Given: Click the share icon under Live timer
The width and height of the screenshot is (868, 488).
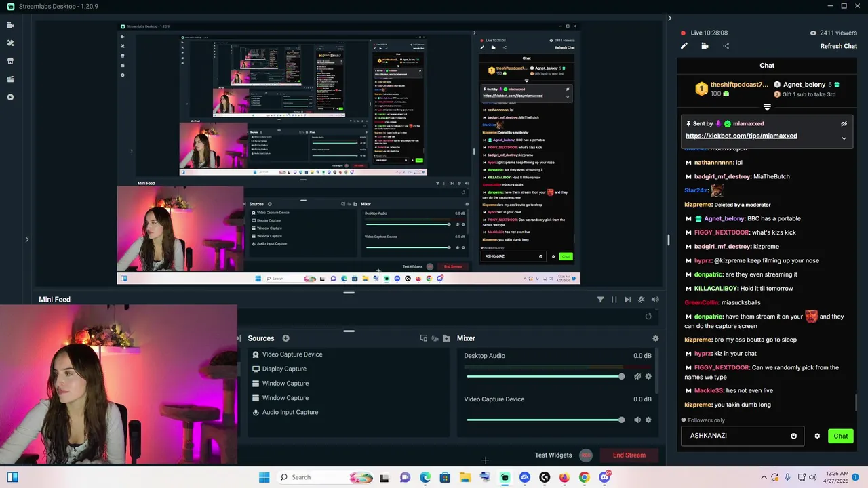Looking at the screenshot, I should (x=726, y=46).
